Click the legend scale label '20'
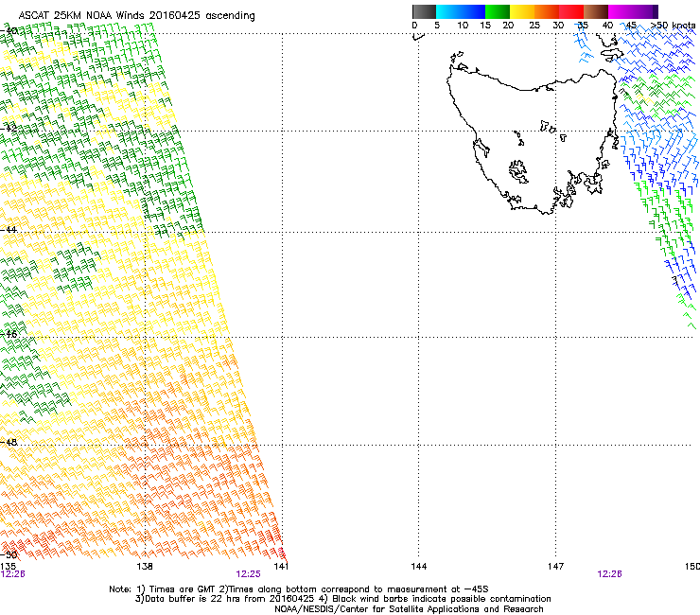This screenshot has width=700, height=615. coord(508,26)
